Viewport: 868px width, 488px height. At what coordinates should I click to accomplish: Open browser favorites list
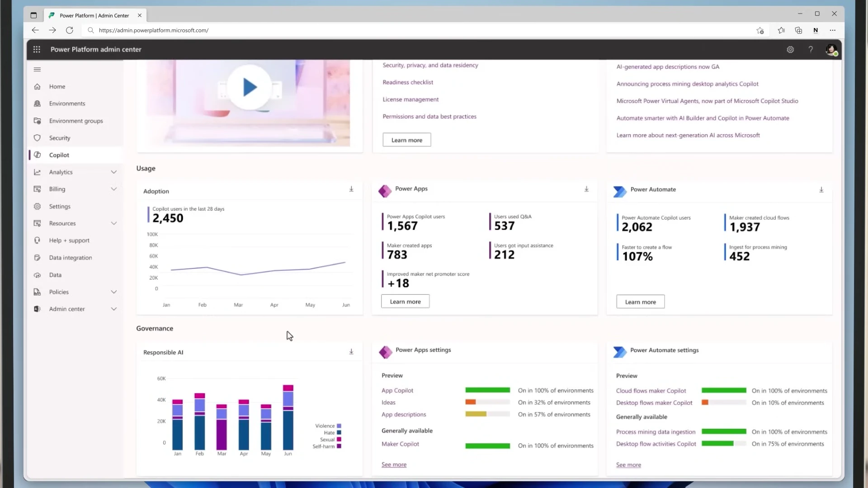781,30
